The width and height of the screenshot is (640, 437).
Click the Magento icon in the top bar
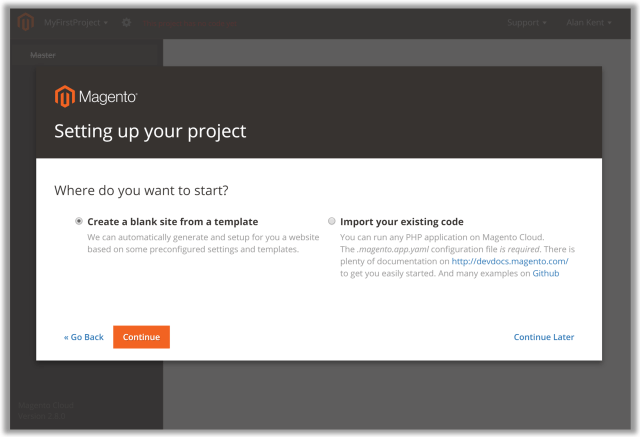coord(26,22)
